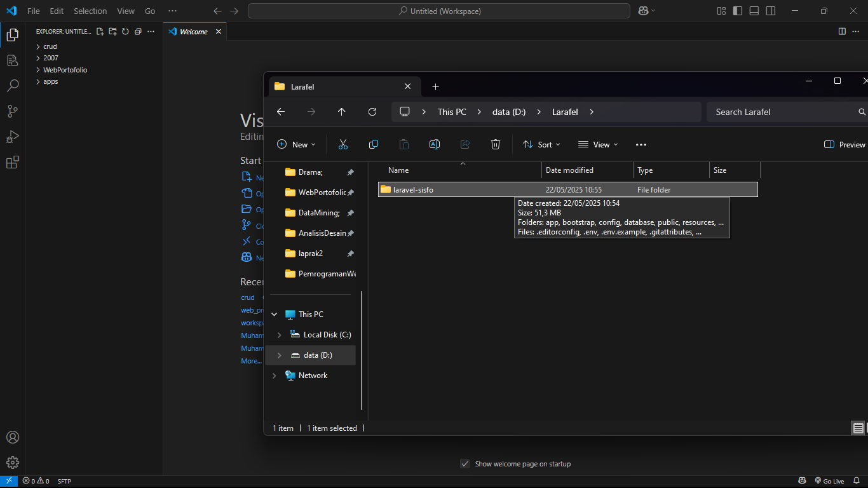Toggle primary side bar layout button
868x488 pixels.
(x=737, y=11)
